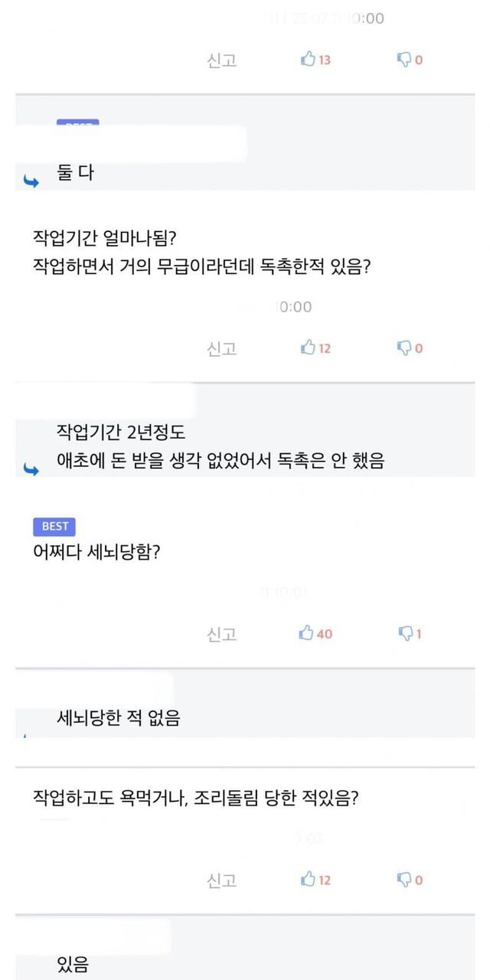Click reply arrow beside '애초에 돈 받을 생각'
490x980 pixels.
click(31, 469)
